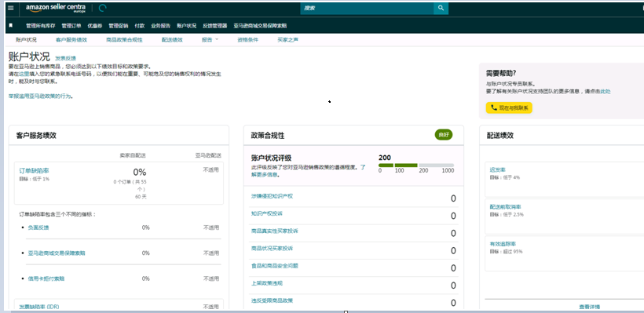Open the 商品真实性买家投诉 policy link
This screenshot has width=644, height=313.
[x=275, y=231]
